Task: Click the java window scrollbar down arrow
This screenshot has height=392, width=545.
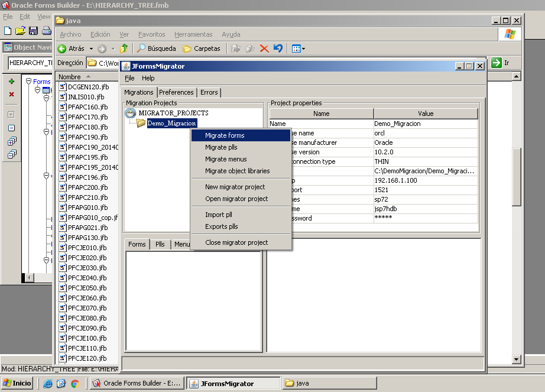Action: 517,359
